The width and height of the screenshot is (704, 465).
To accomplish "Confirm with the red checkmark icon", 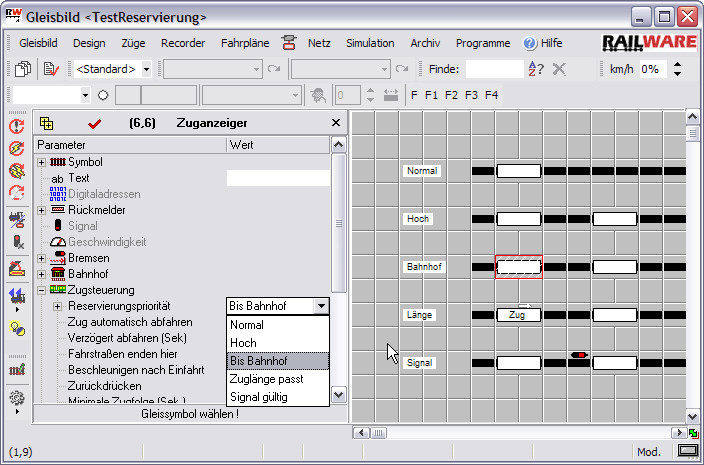I will (x=94, y=123).
